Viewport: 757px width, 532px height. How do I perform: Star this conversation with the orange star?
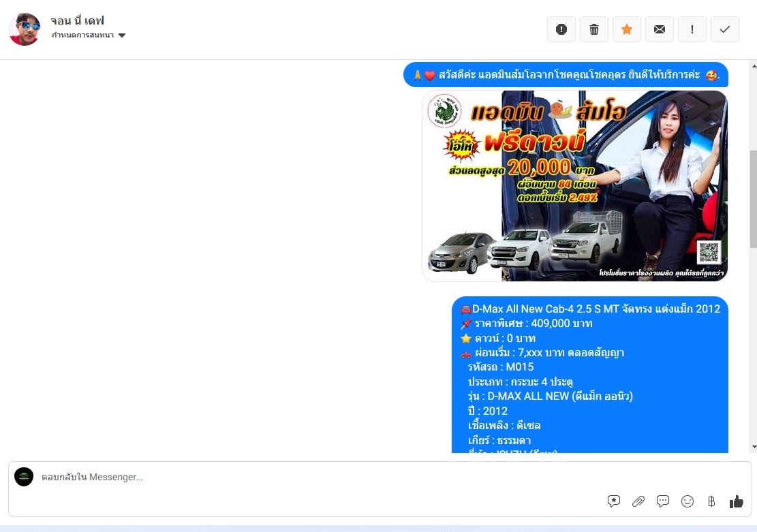pos(627,29)
